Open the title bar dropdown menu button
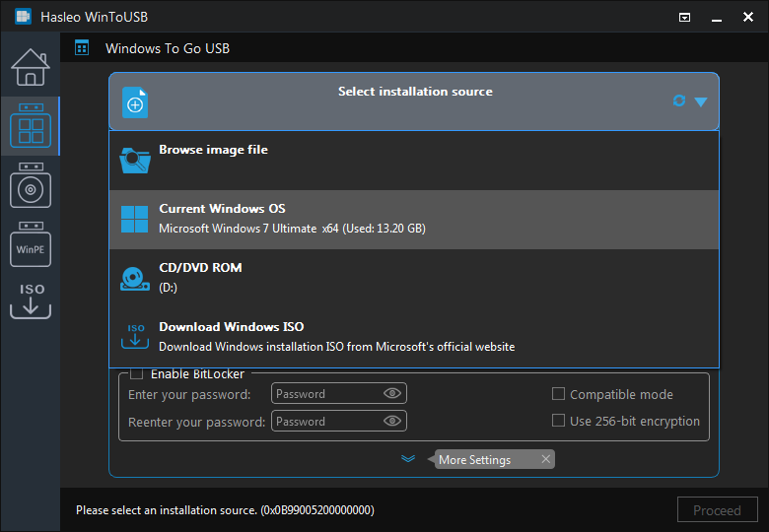 (684, 18)
